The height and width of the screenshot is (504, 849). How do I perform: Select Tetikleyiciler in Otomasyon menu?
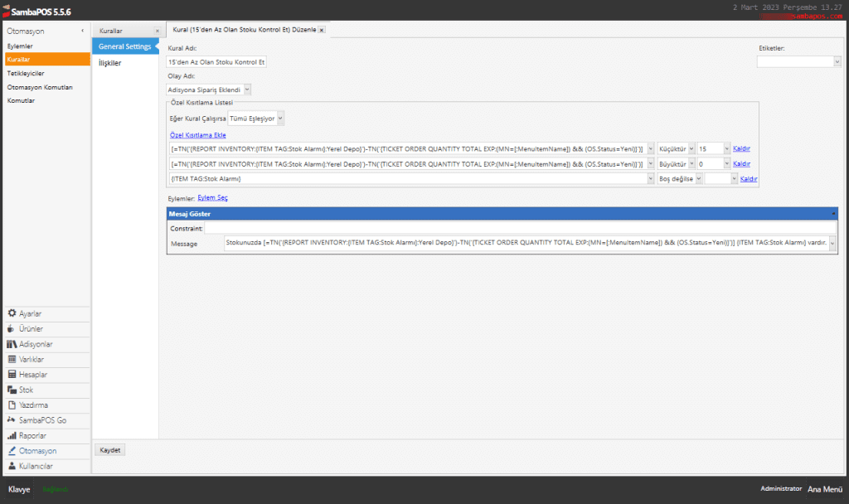coord(25,73)
